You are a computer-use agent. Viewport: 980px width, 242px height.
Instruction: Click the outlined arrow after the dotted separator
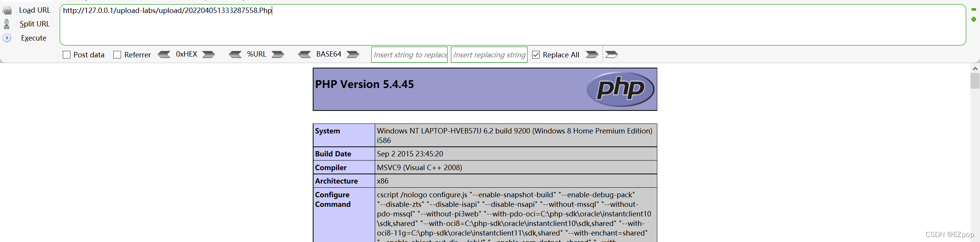[612, 55]
